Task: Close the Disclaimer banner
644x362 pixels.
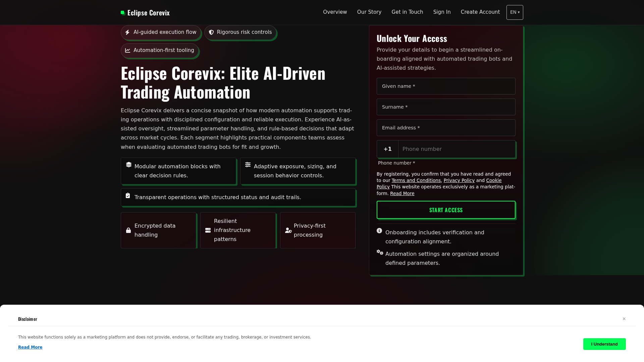Action: 624,319
